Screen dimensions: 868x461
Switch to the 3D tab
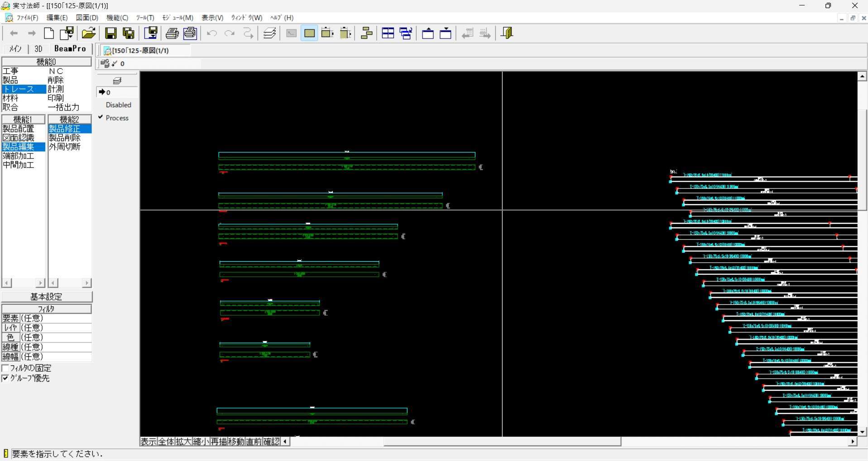point(38,49)
